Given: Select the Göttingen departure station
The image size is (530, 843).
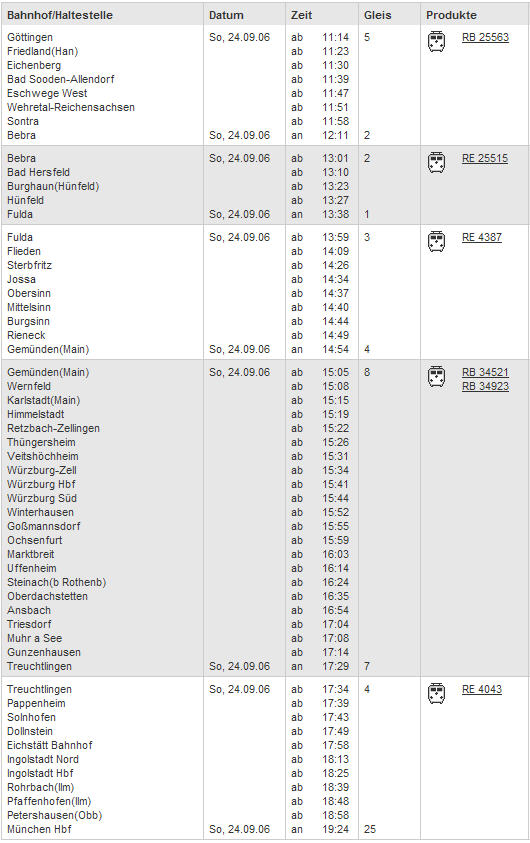Looking at the screenshot, I should pos(30,38).
